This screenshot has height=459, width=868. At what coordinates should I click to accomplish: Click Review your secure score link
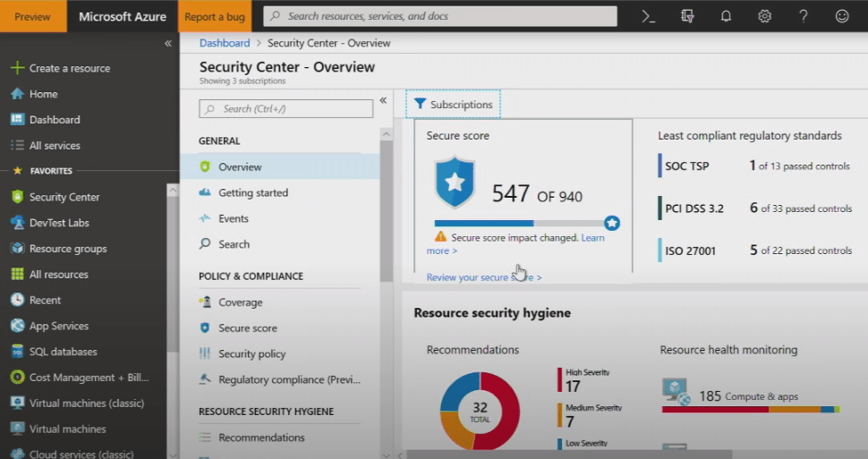[x=484, y=276]
